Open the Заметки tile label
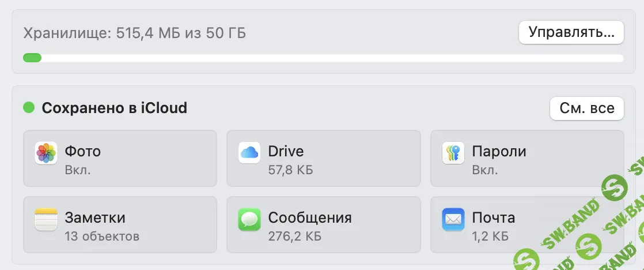Image resolution: width=644 pixels, height=270 pixels. 95,218
